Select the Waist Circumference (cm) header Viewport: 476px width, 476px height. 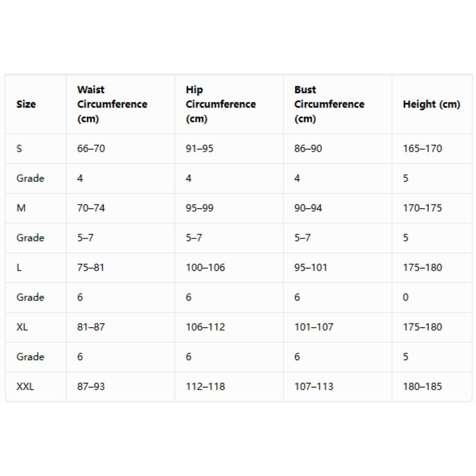point(112,104)
